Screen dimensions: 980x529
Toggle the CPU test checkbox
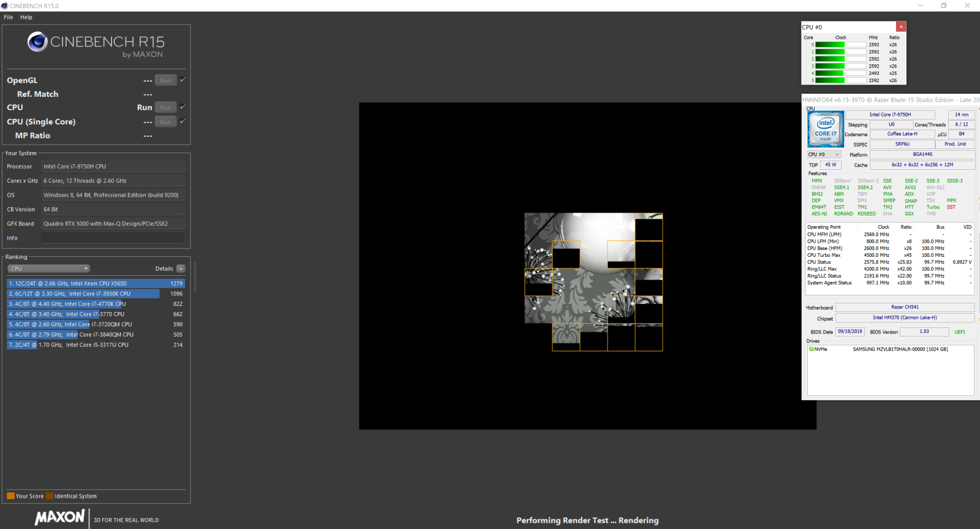click(183, 107)
